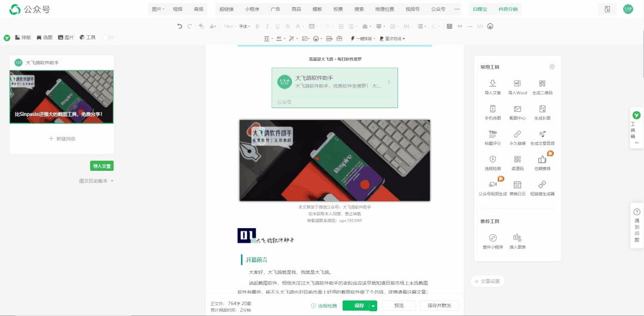644x316 pixels.
Task: Click the 违规检测 link in bottom bar
Action: pyautogui.click(x=323, y=306)
